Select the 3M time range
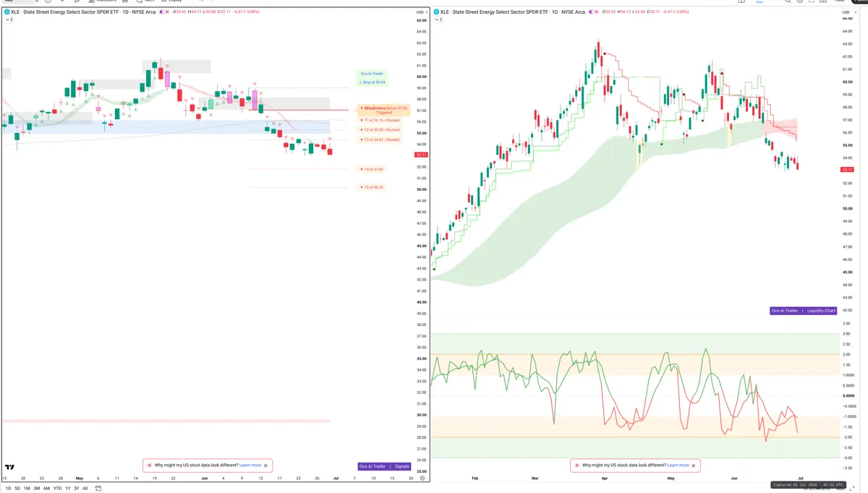Screen dimensions: 868x493 [x=37, y=488]
